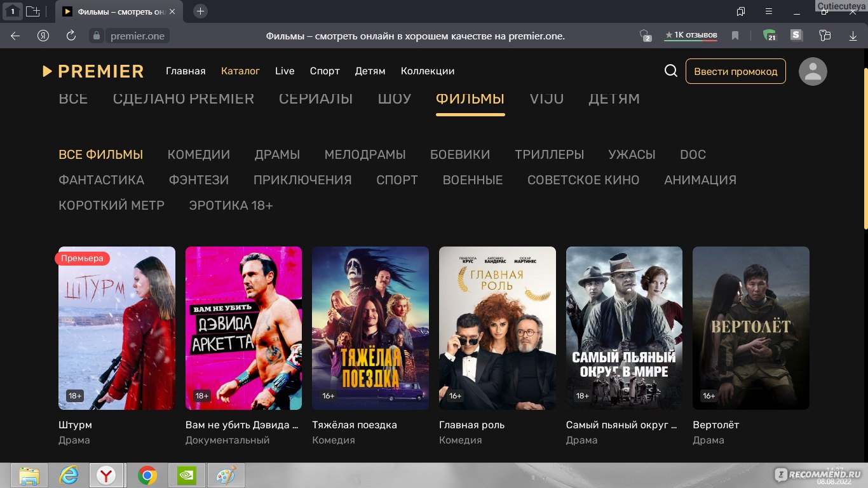Open Вам не убить Дэвида Аркетта poster
The image size is (868, 488).
[x=243, y=328]
